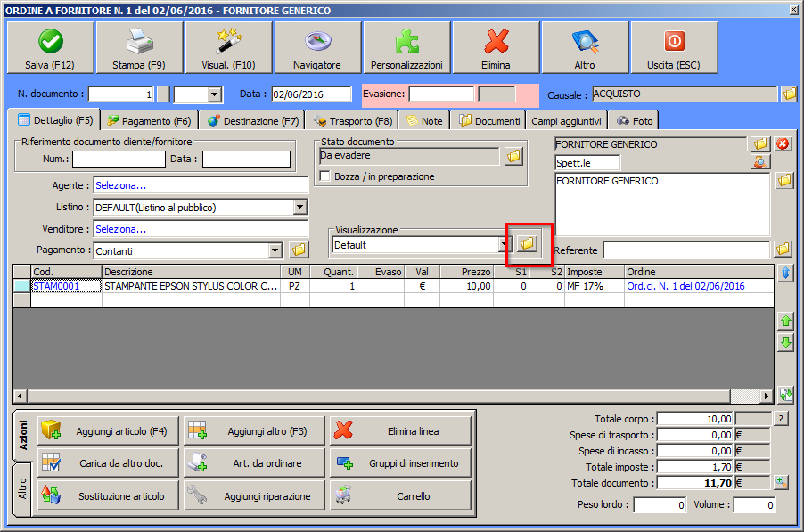Click the grid horizontal scrollbar left arrow
804x532 pixels.
point(21,396)
